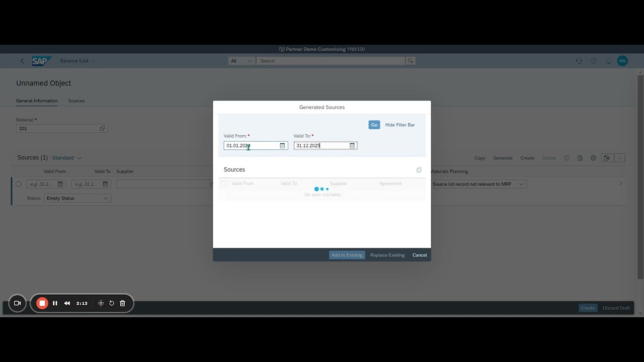Open value help icon of Material field
The height and width of the screenshot is (362, 644).
pyautogui.click(x=102, y=129)
